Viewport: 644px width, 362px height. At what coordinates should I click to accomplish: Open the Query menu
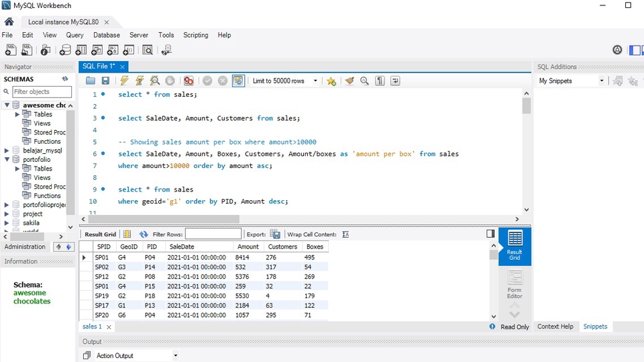[74, 35]
